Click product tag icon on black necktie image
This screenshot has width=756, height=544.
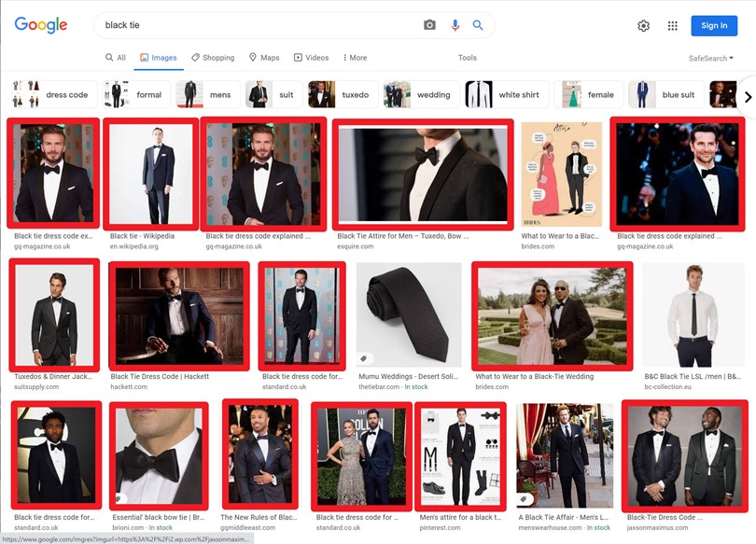[363, 358]
